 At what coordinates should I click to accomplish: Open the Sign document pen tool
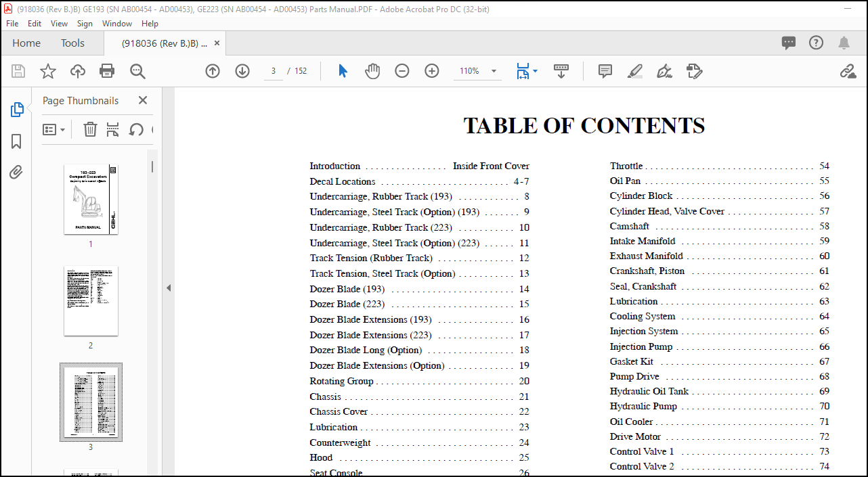[x=664, y=71]
